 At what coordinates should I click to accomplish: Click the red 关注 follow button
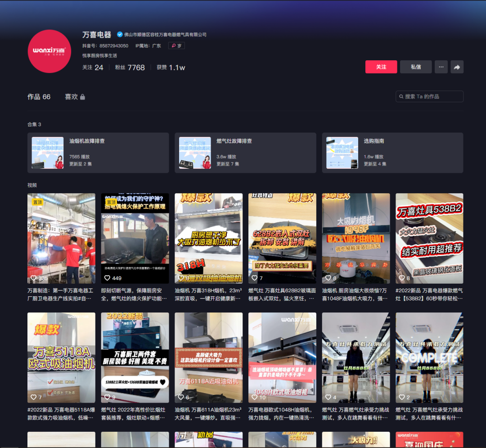(381, 67)
